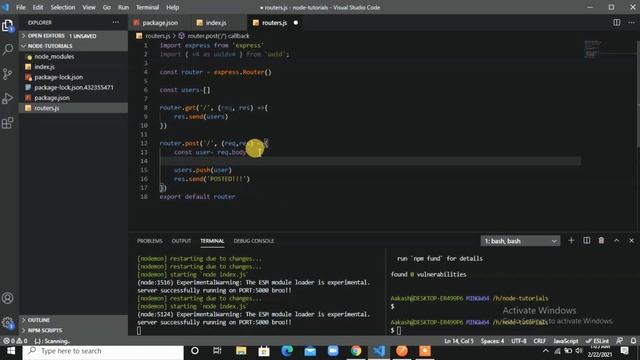Open the Help menu
Image resolution: width=640 pixels, height=360 pixels.
pos(172,7)
